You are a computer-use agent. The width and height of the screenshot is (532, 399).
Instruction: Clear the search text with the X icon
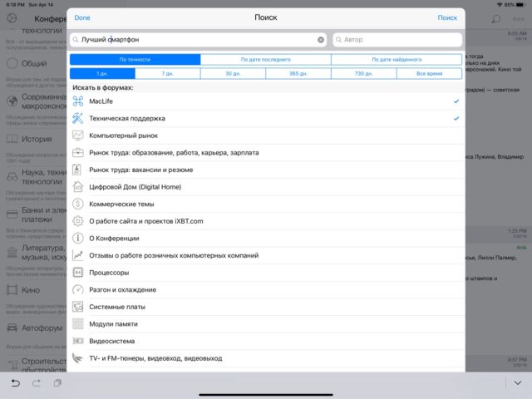click(x=321, y=40)
